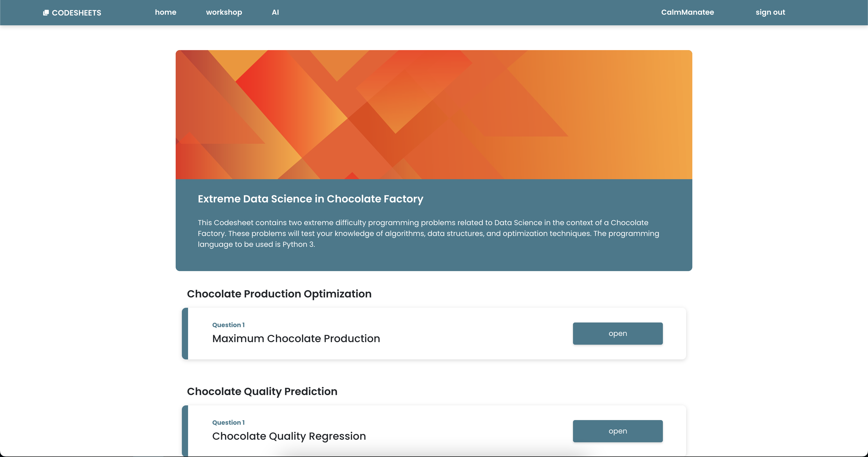Open the AI navigation item
The image size is (868, 457).
tap(275, 12)
